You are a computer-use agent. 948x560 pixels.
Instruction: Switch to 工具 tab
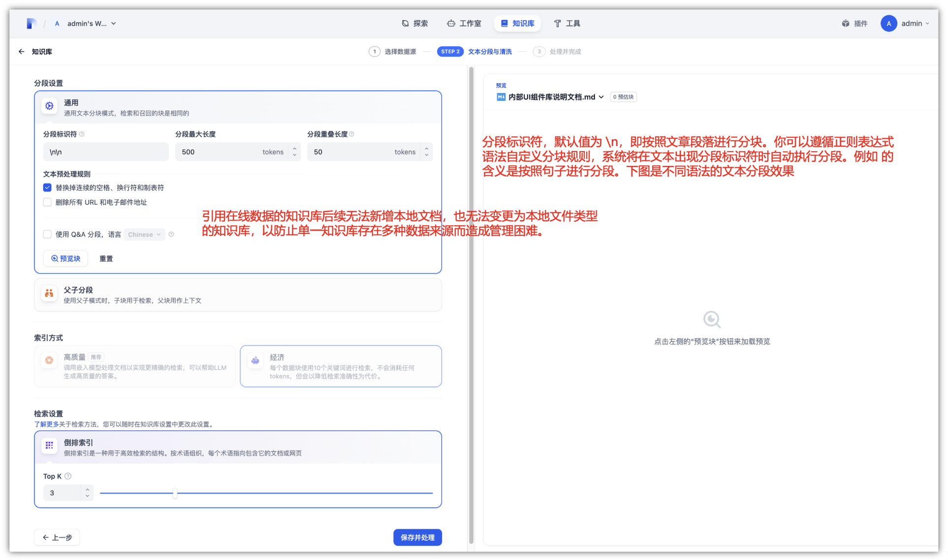(x=567, y=23)
